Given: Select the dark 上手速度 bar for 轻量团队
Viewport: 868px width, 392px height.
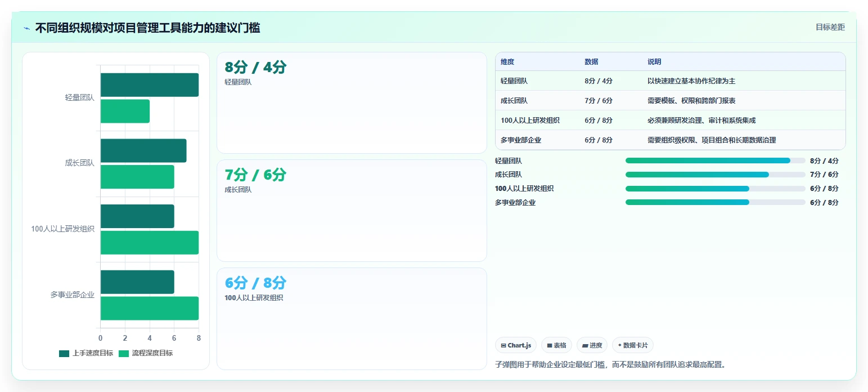Looking at the screenshot, I should point(150,85).
